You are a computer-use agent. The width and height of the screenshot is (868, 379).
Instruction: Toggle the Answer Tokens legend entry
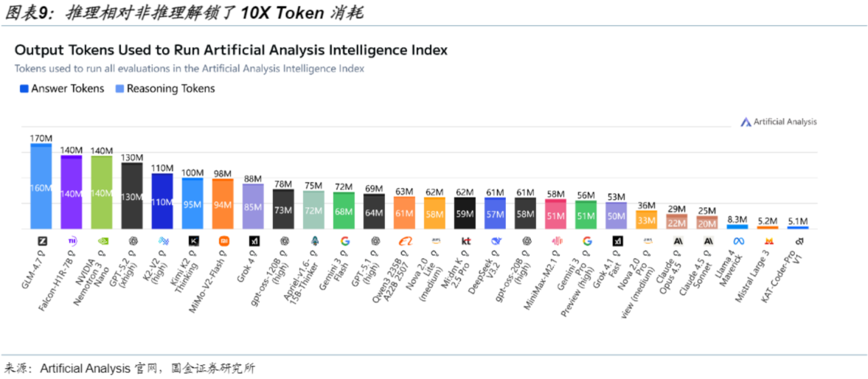[x=64, y=88]
